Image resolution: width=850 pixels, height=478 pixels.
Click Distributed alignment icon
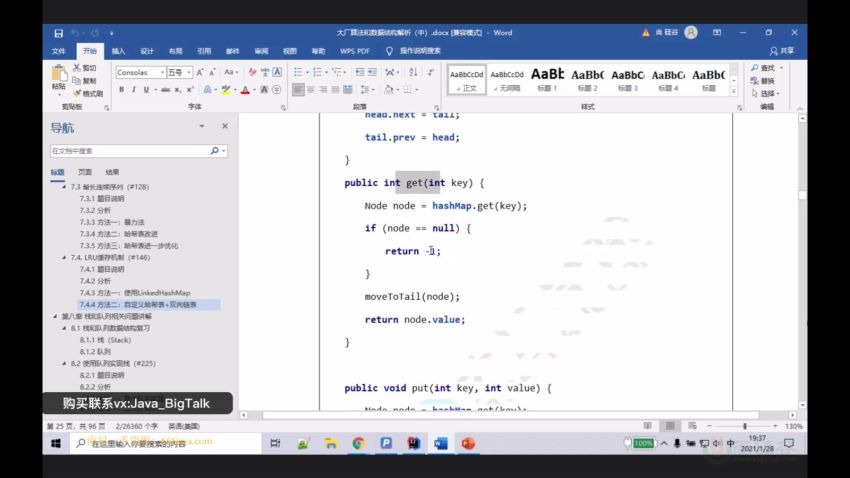[348, 89]
